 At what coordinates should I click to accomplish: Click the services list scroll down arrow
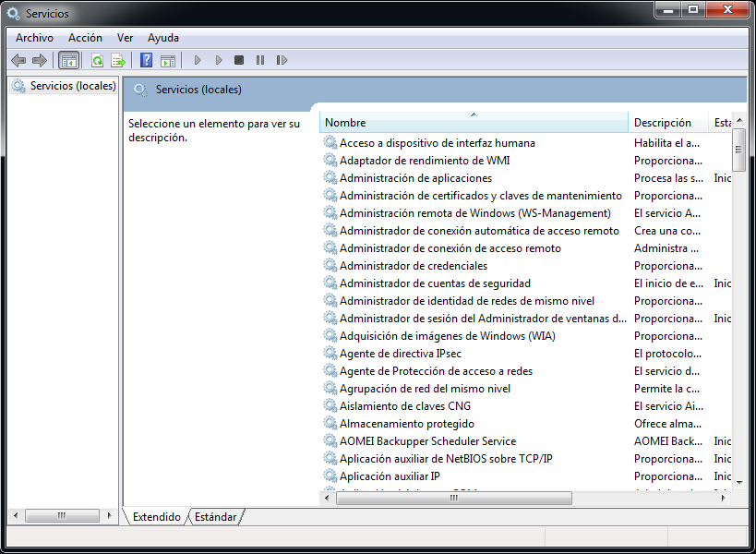(x=739, y=482)
